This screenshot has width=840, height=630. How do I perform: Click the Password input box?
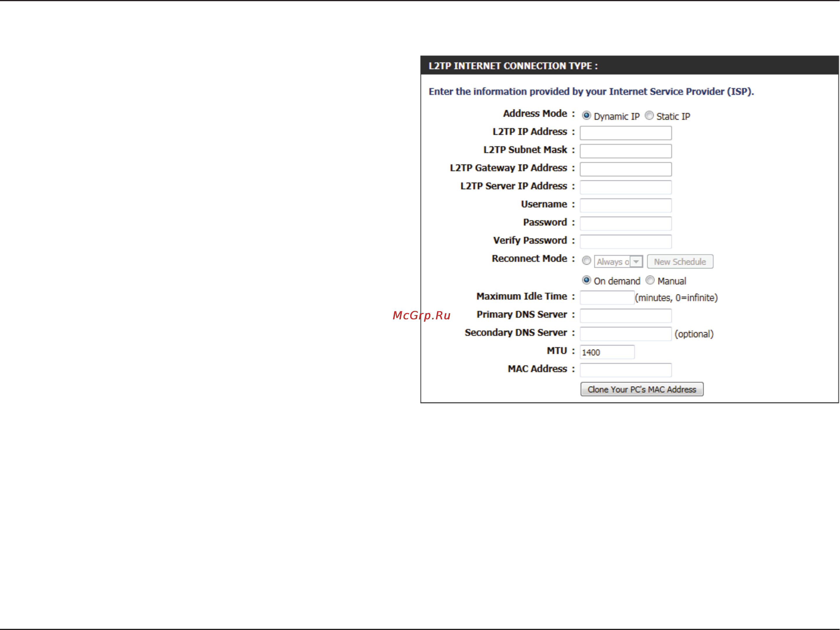point(625,224)
